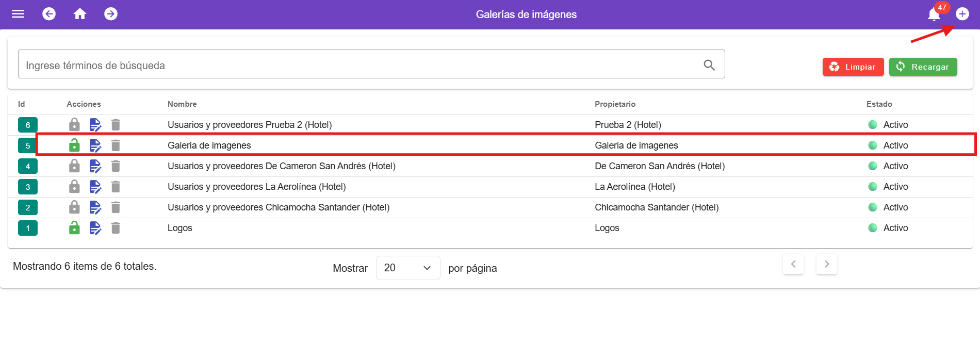Delete the Galeria de imagenes row
Viewport: 980px width, 359px height.
click(x=116, y=145)
